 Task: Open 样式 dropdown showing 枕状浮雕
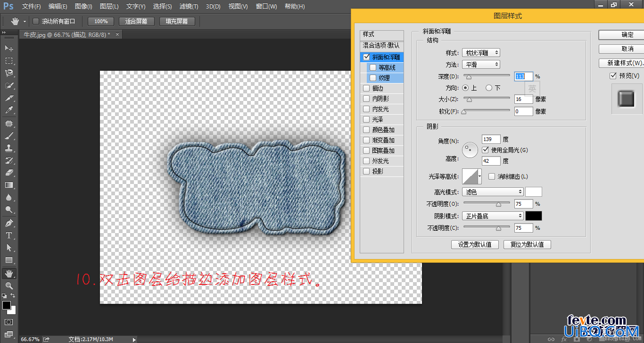481,53
